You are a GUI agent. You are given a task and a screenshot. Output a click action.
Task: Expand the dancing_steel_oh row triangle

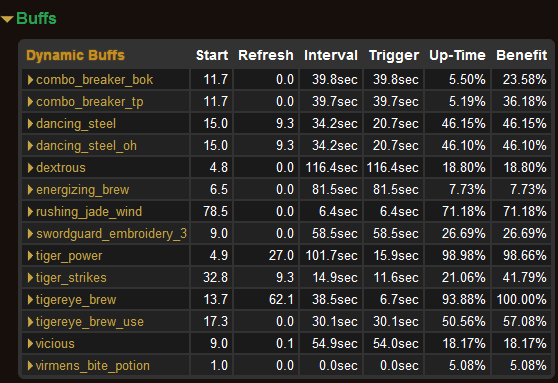pyautogui.click(x=31, y=146)
